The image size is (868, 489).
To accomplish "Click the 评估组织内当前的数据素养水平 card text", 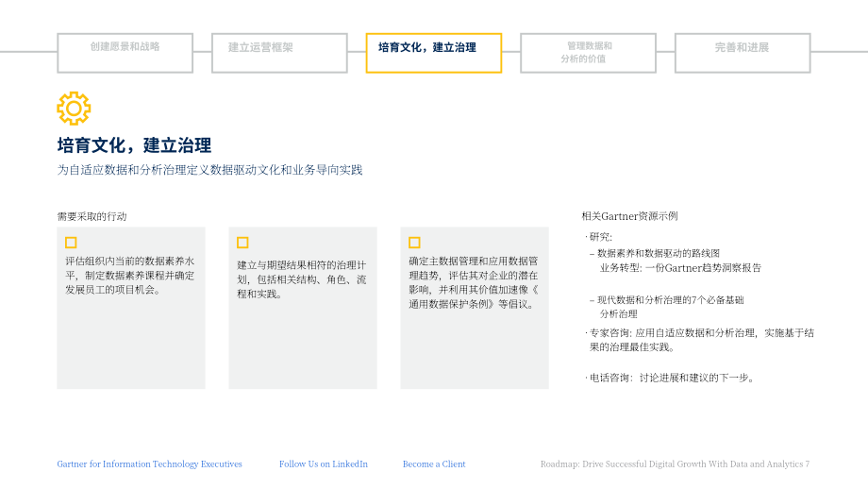I will (x=130, y=276).
